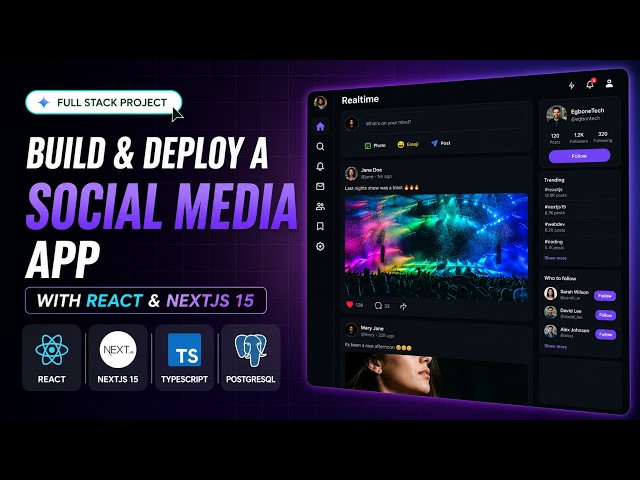Click Alex Johnson's avatar
This screenshot has width=640, height=480.
tap(551, 331)
